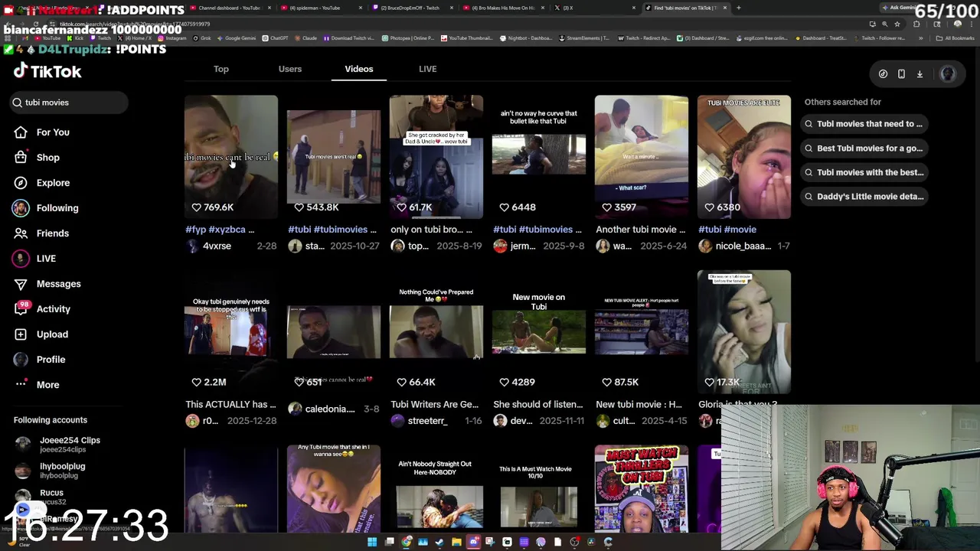Open the spiderman YouTube browser tab

[320, 8]
